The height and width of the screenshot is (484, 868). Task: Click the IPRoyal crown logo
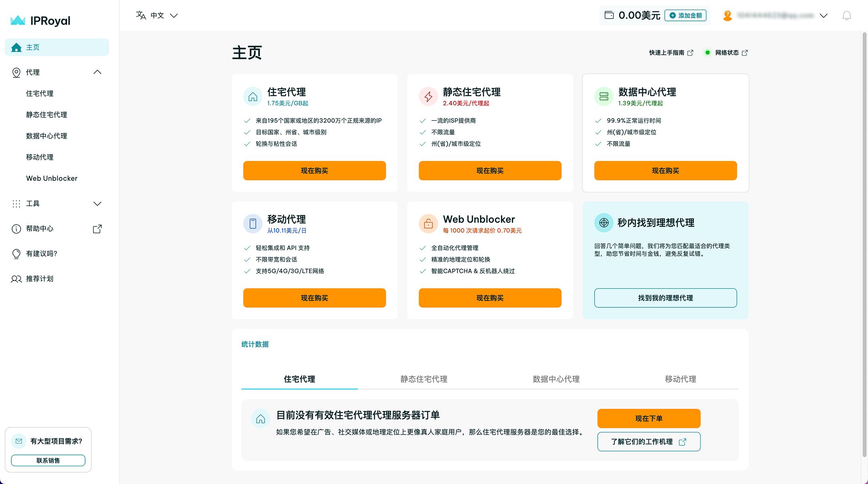click(x=18, y=20)
